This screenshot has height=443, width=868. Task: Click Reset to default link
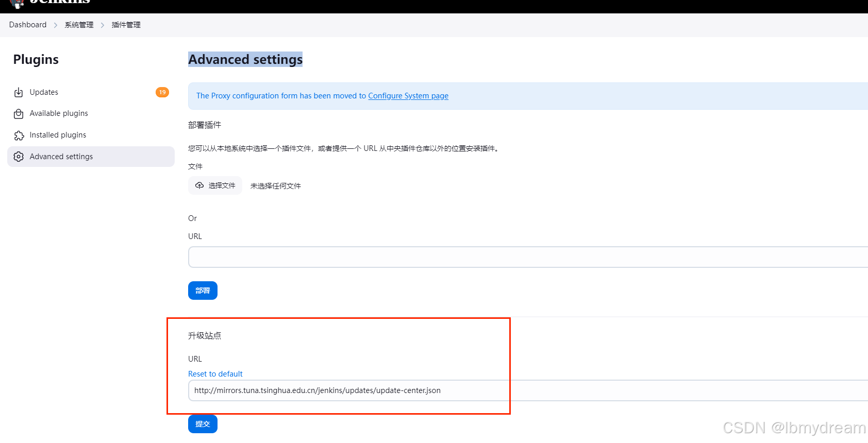tap(215, 374)
